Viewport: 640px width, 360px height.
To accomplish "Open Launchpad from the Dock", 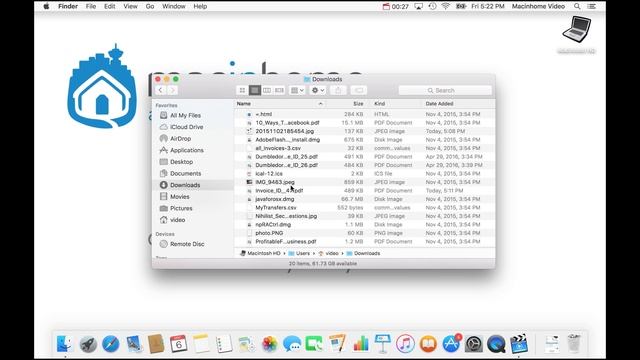I will pos(88,344).
